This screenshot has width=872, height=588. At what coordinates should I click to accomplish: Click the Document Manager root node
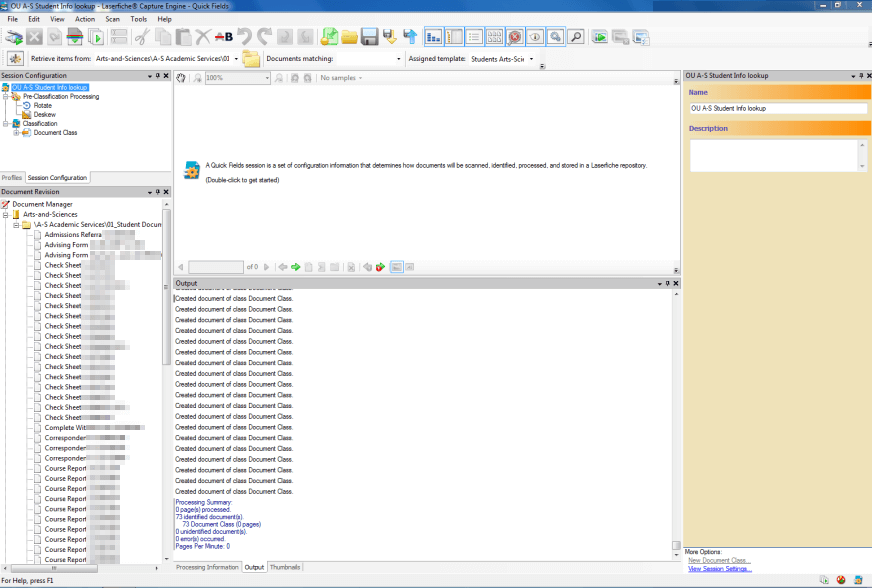[42, 205]
